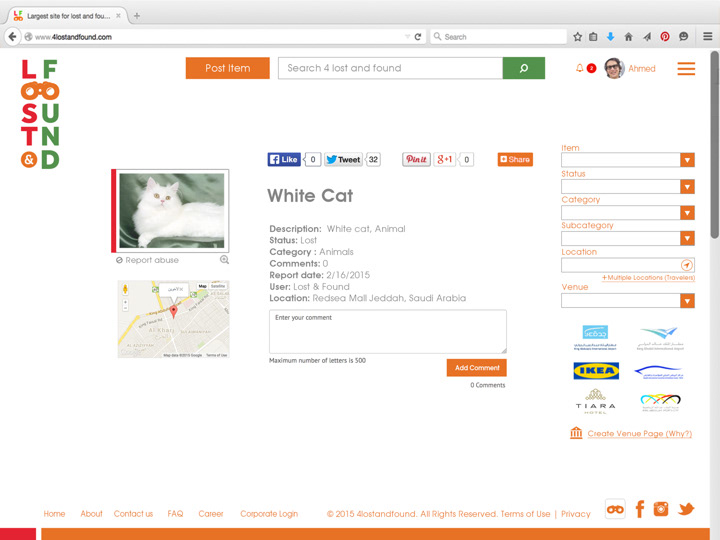Go to browser home page icon

[629, 37]
